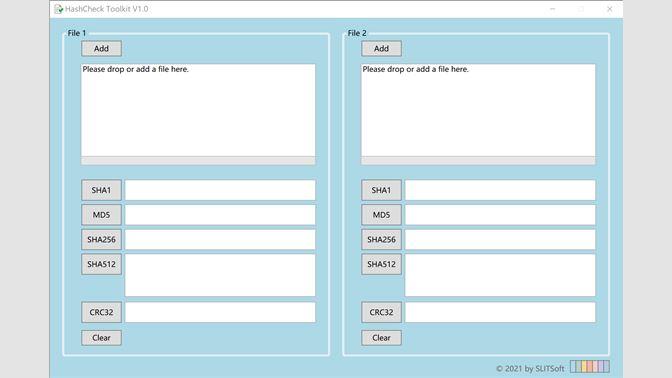Pick the pink theme color swatch
672x378 pixels.
pyautogui.click(x=596, y=366)
